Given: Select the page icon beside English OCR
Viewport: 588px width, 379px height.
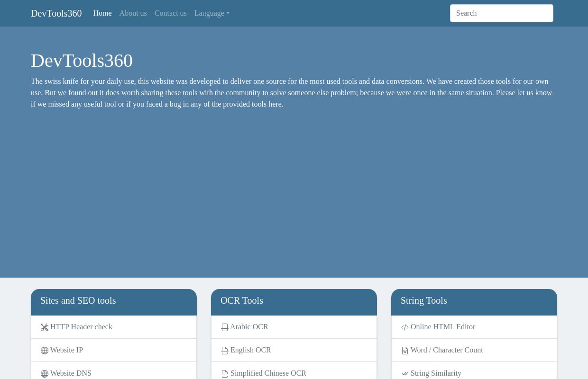Looking at the screenshot, I should 225,351.
